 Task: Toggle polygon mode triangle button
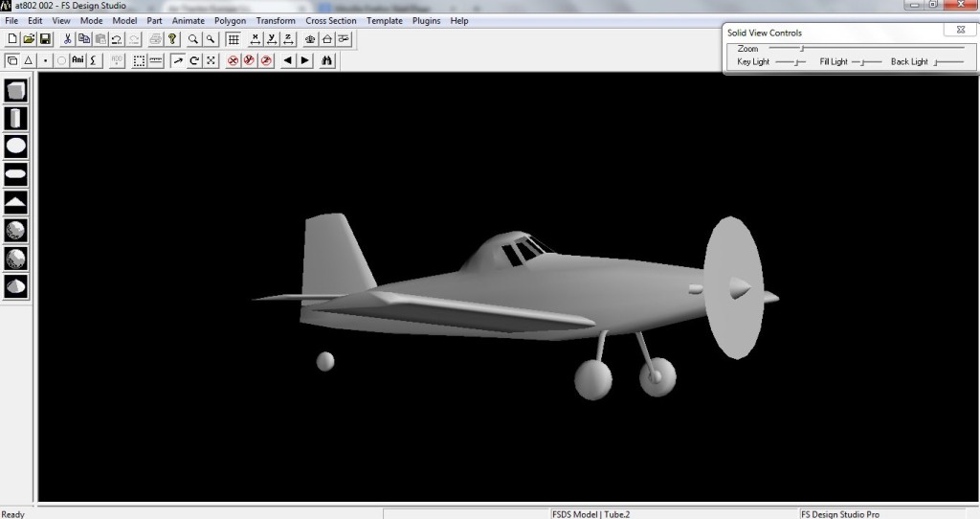[x=28, y=60]
